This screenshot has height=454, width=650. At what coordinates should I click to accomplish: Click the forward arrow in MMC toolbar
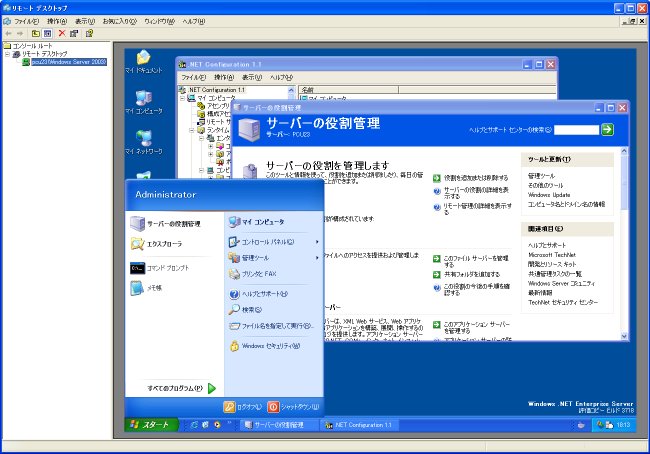pyautogui.click(x=20, y=34)
